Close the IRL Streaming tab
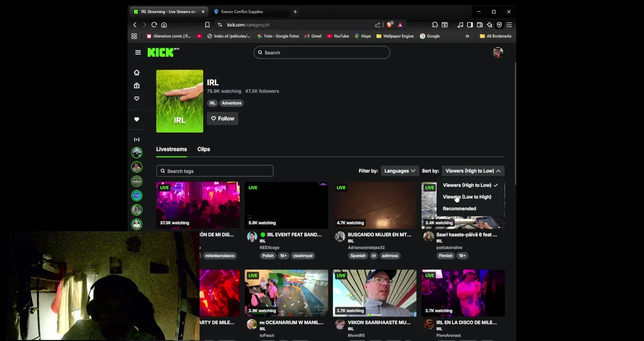The width and height of the screenshot is (644, 341). pyautogui.click(x=203, y=11)
